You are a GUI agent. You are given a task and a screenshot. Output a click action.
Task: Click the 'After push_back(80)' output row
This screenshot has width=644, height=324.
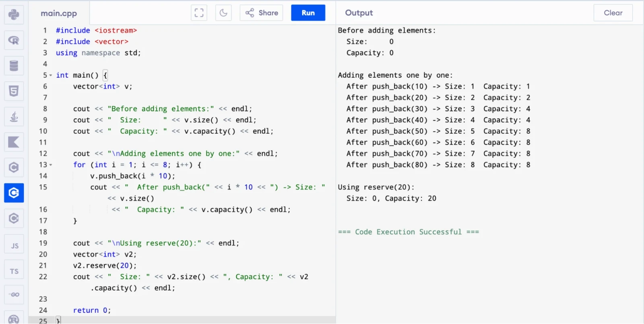(x=438, y=165)
